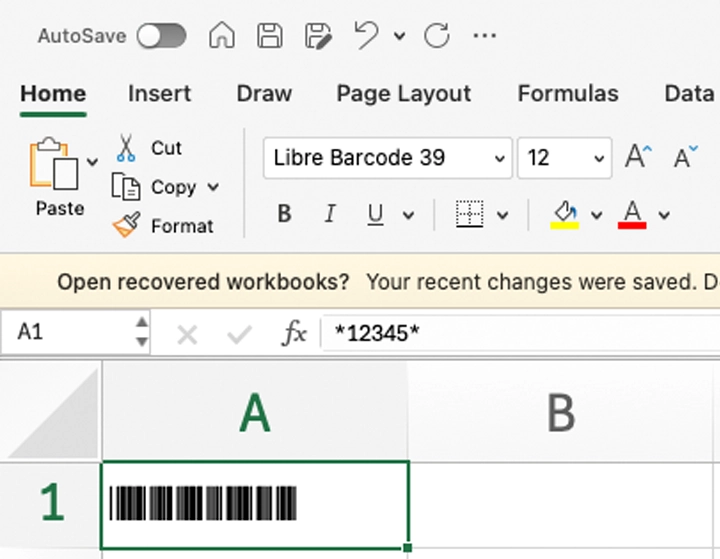Switch to the Draw tab

(x=264, y=94)
